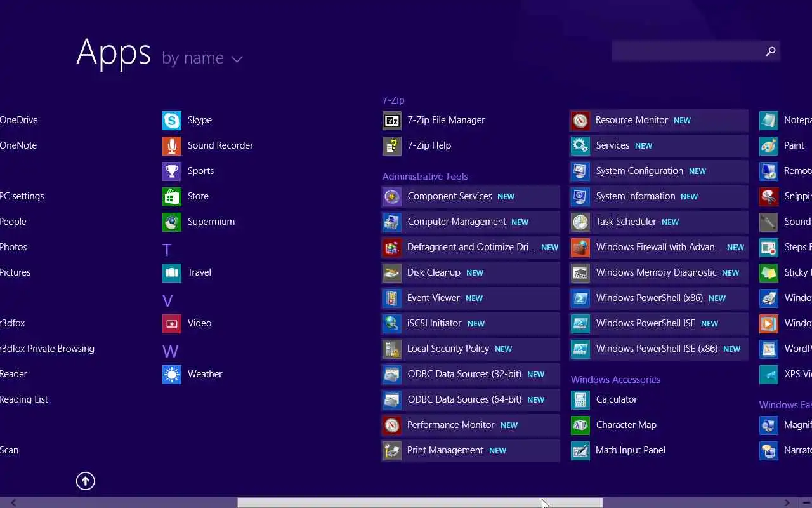812x508 pixels.
Task: Open the Pictures entry
Action: (x=15, y=272)
